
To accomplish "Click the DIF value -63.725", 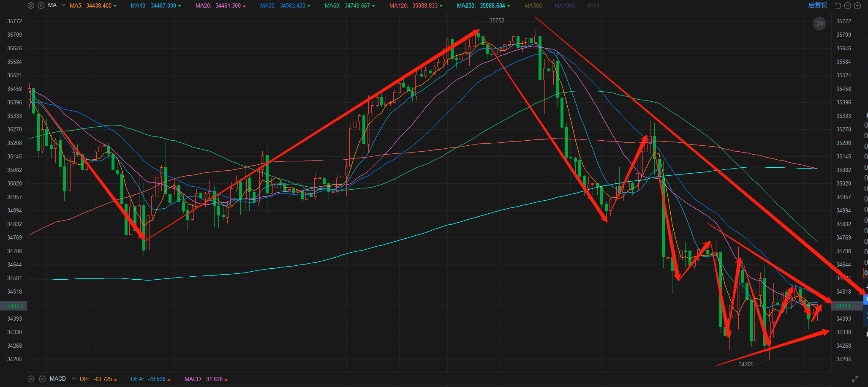I will click(103, 379).
